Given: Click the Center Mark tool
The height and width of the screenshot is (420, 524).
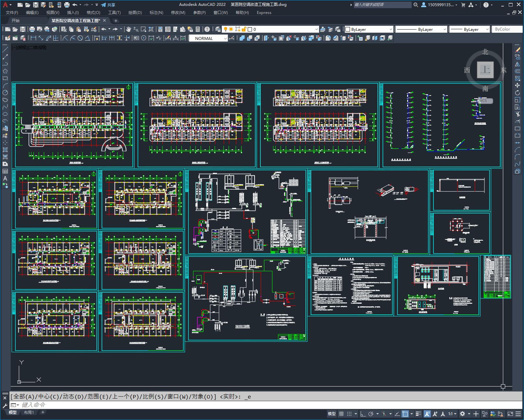Looking at the screenshot, I should pos(143,38).
